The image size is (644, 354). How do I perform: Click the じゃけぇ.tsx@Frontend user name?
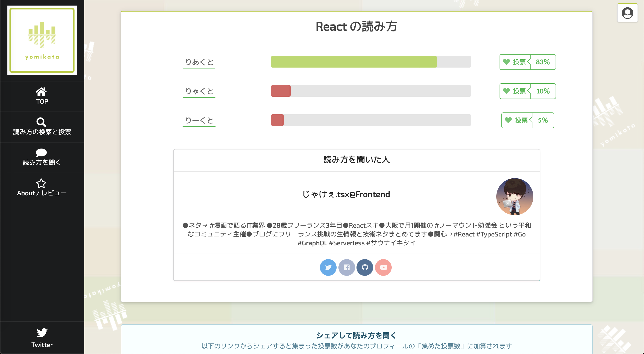coord(346,194)
